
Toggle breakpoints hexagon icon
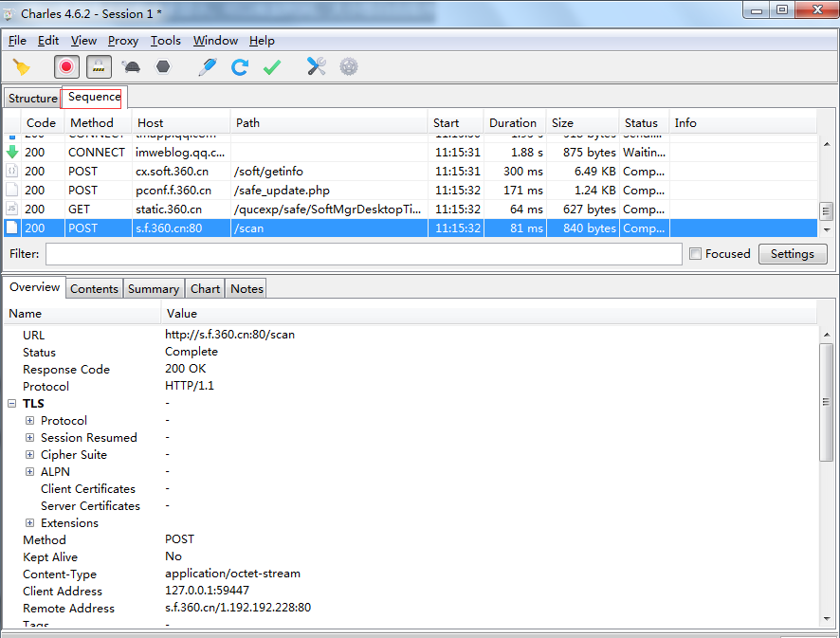(163, 67)
